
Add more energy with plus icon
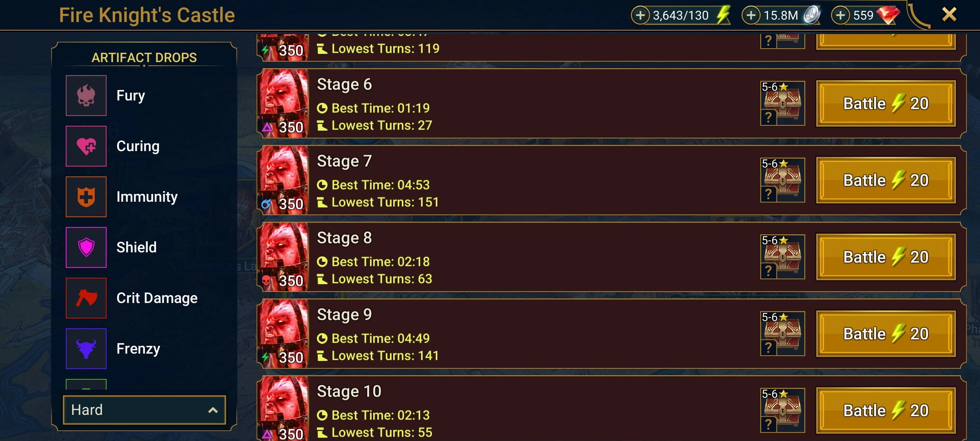pyautogui.click(x=640, y=16)
